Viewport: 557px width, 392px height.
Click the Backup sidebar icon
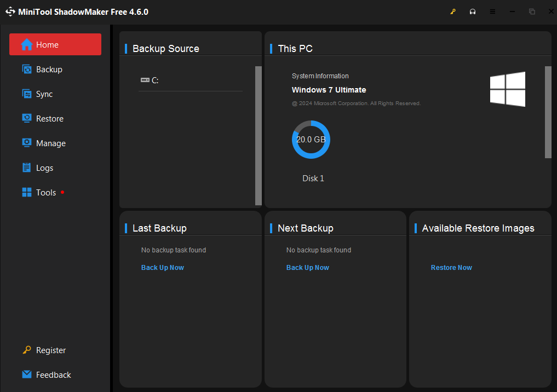[27, 69]
